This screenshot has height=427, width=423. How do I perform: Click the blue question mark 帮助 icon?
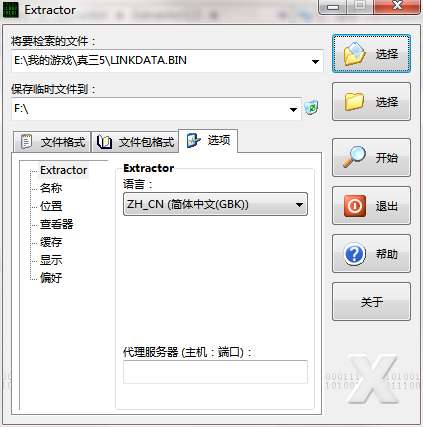[354, 254]
